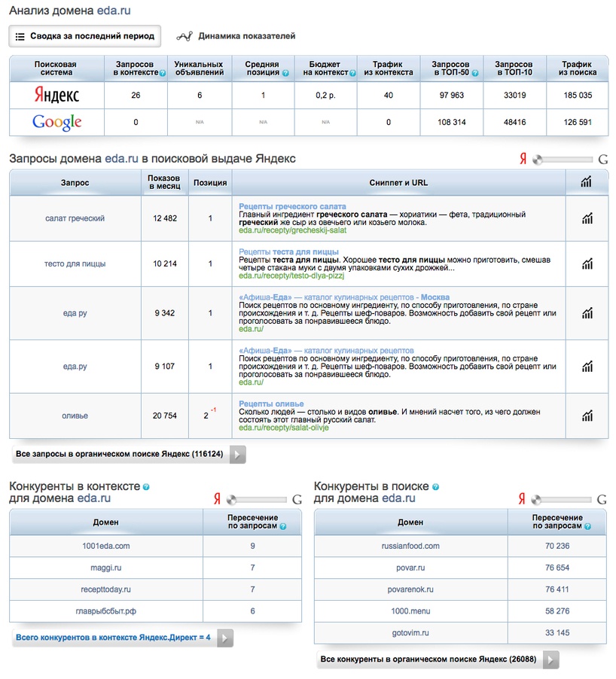Viewport: 616px width, 679px height.
Task: Click Показов в месяц column header
Action: pos(164,183)
